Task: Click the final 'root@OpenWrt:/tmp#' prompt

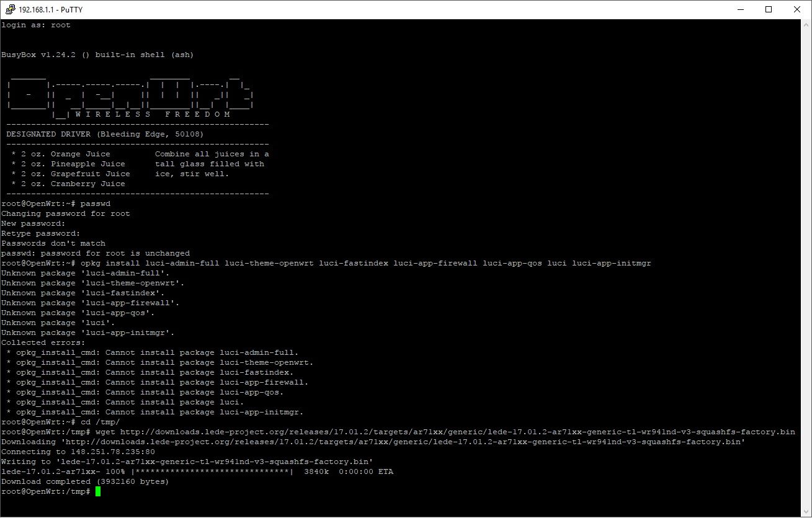Action: click(46, 492)
